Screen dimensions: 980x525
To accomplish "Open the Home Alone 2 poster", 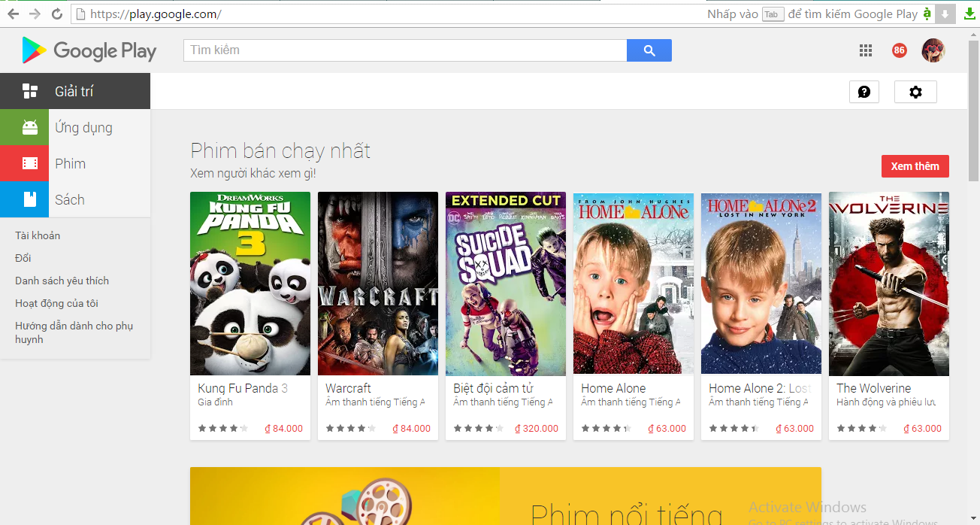I will (x=761, y=284).
